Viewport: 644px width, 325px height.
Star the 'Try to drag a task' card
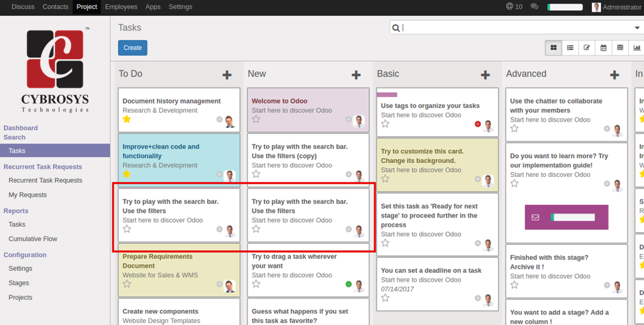click(x=256, y=284)
